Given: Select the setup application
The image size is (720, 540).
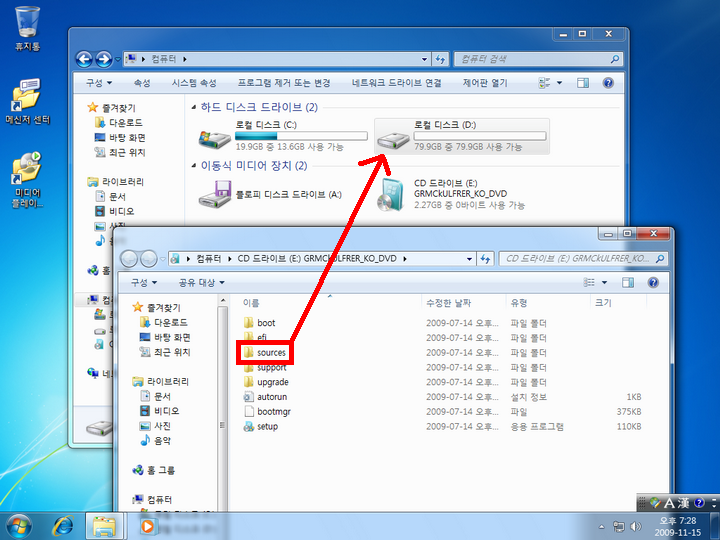Looking at the screenshot, I should (261, 426).
